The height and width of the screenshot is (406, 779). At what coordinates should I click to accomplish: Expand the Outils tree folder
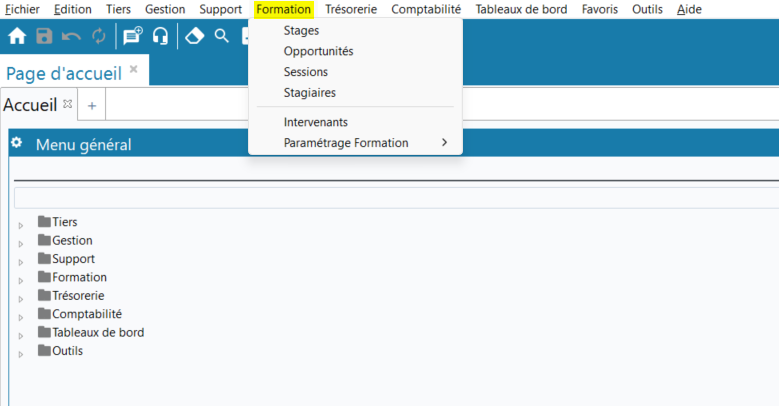coord(21,353)
